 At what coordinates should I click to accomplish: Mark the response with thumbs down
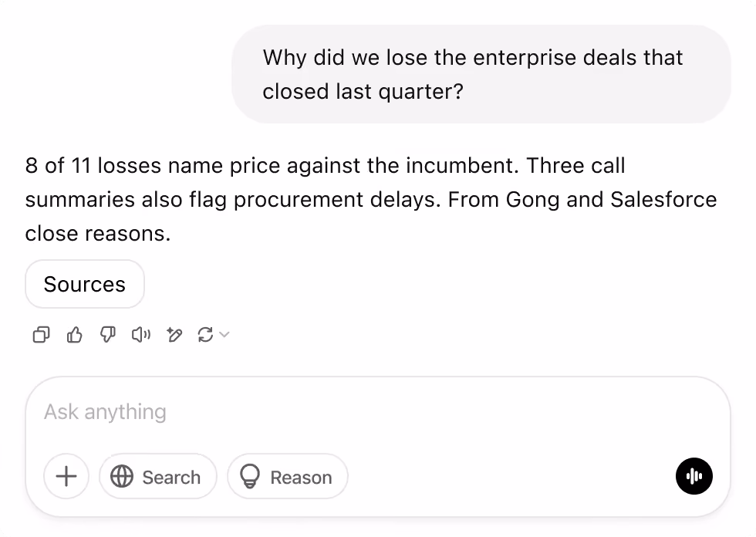[x=107, y=335]
